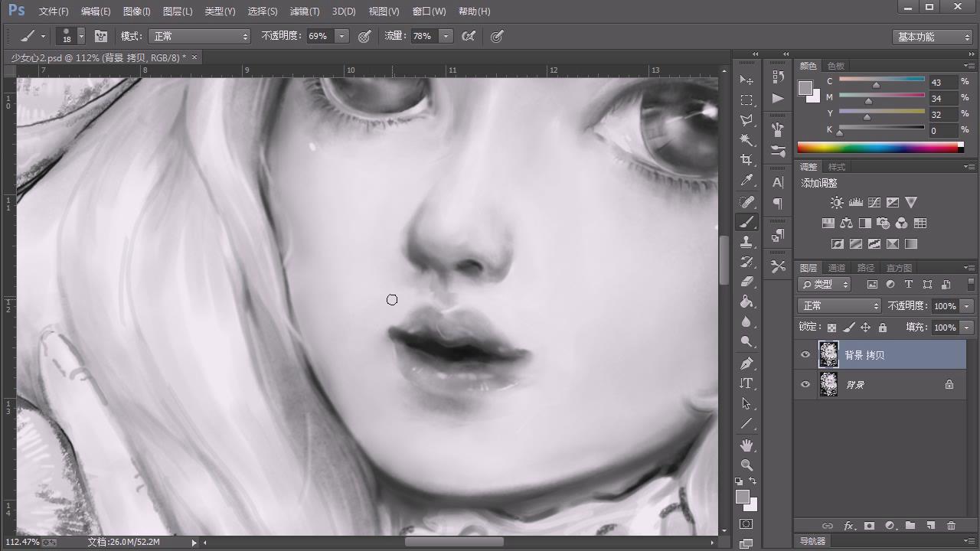
Task: Select the Vertical Type tool
Action: click(x=746, y=383)
